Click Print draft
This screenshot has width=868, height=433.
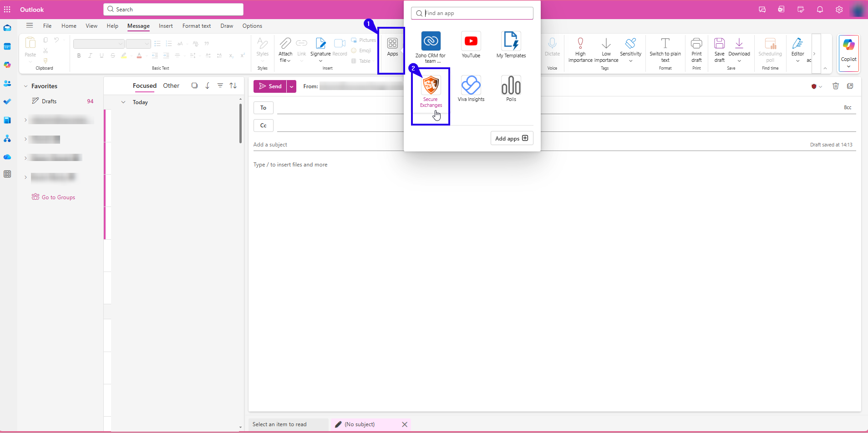click(696, 50)
